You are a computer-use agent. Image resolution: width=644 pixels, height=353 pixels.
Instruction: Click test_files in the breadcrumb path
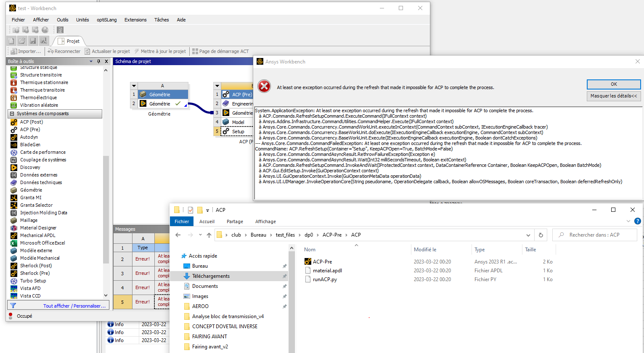tap(285, 235)
